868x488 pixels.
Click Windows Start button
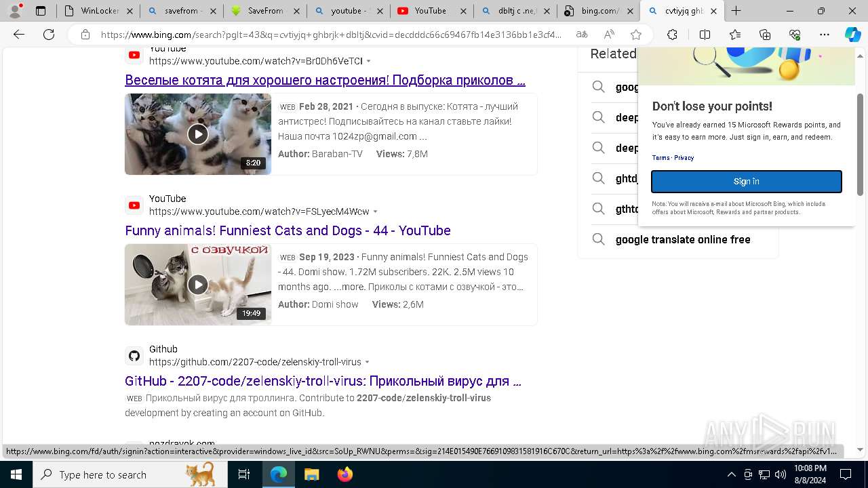pyautogui.click(x=16, y=474)
